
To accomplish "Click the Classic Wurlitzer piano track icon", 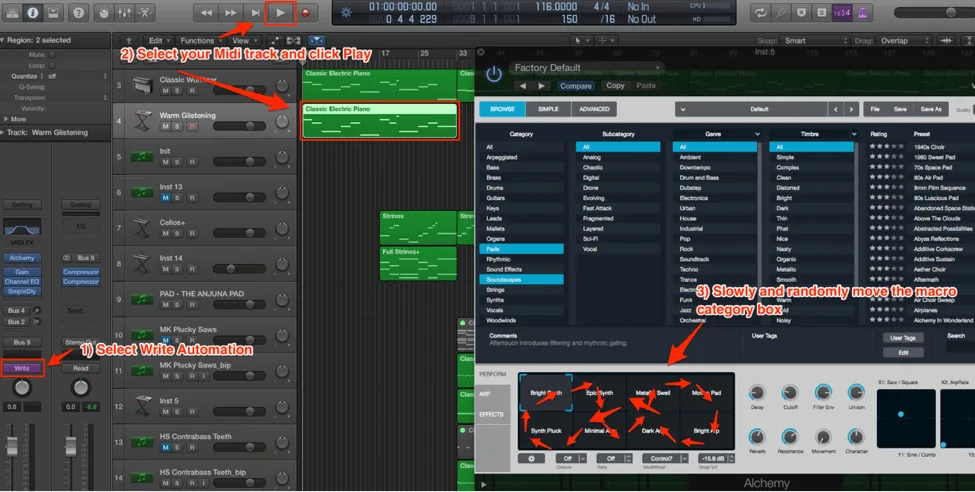I will click(x=142, y=85).
